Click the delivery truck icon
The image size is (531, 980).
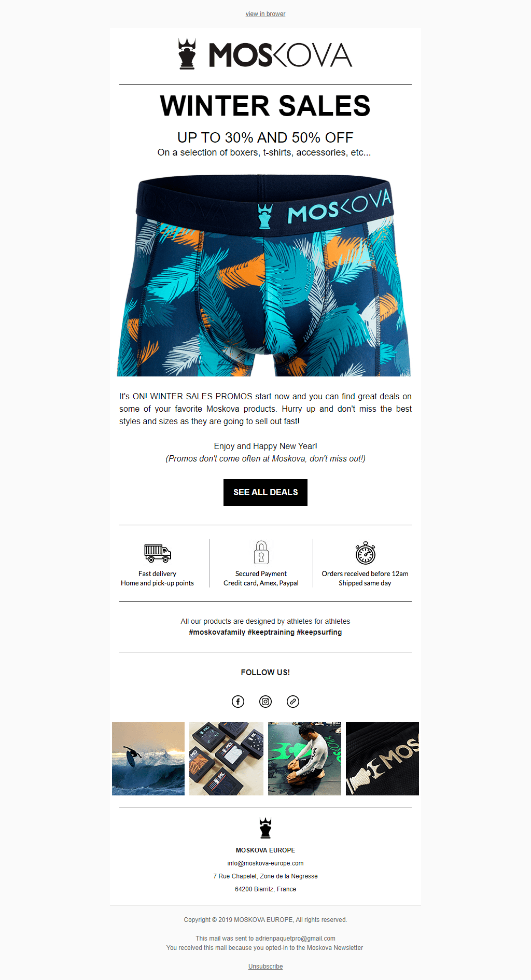158,553
